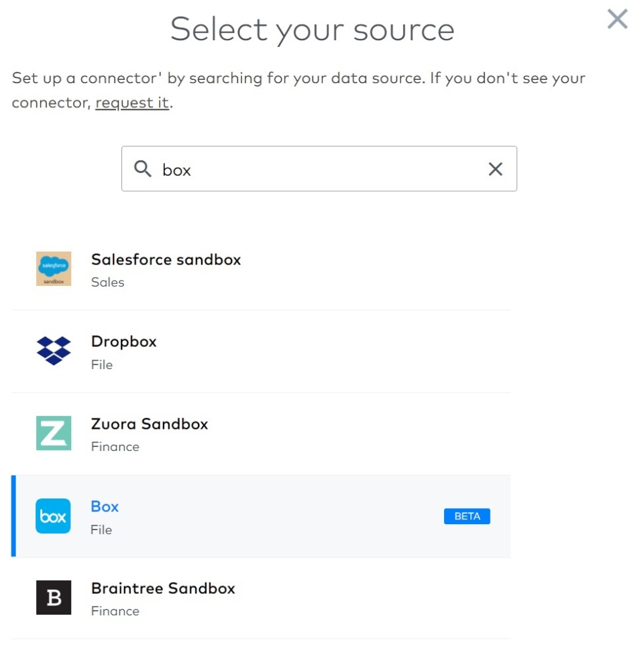Choose the Dropbox connector title
The image size is (644, 653).
pos(123,342)
